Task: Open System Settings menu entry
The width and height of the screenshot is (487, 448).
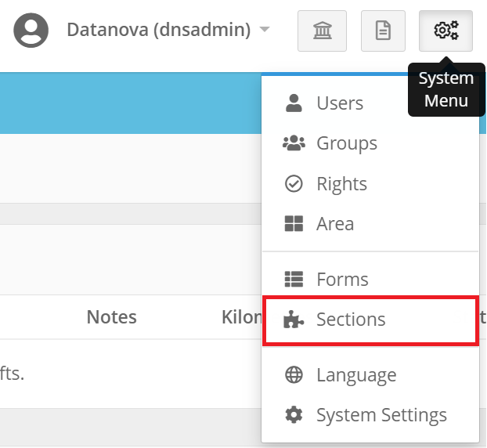Action: click(370, 415)
